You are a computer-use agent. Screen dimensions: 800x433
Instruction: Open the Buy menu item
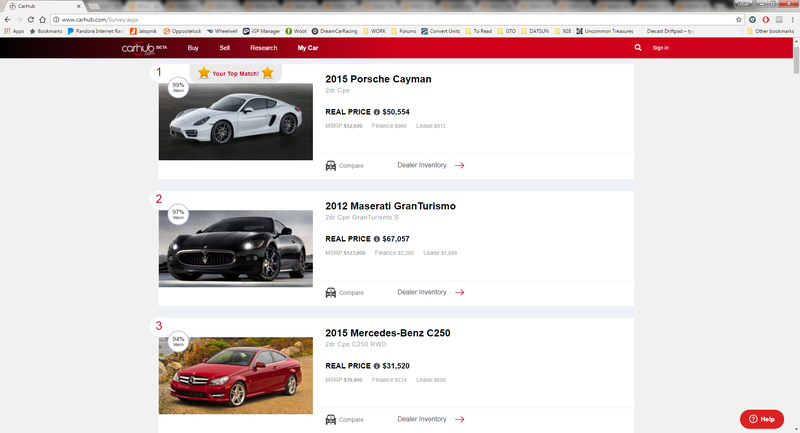pyautogui.click(x=193, y=48)
